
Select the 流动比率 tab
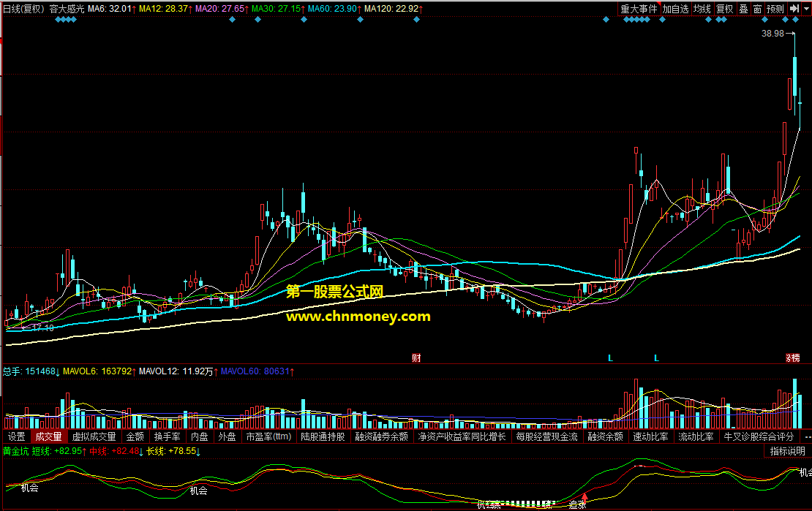click(696, 437)
